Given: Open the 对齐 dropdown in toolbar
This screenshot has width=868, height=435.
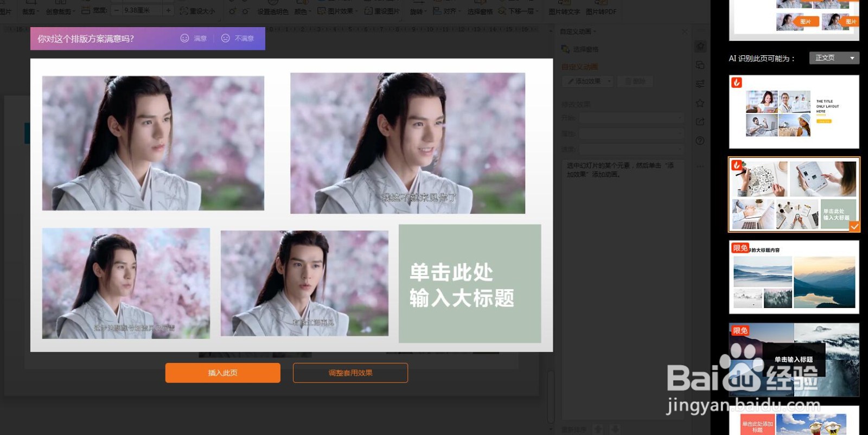Looking at the screenshot, I should [x=447, y=11].
